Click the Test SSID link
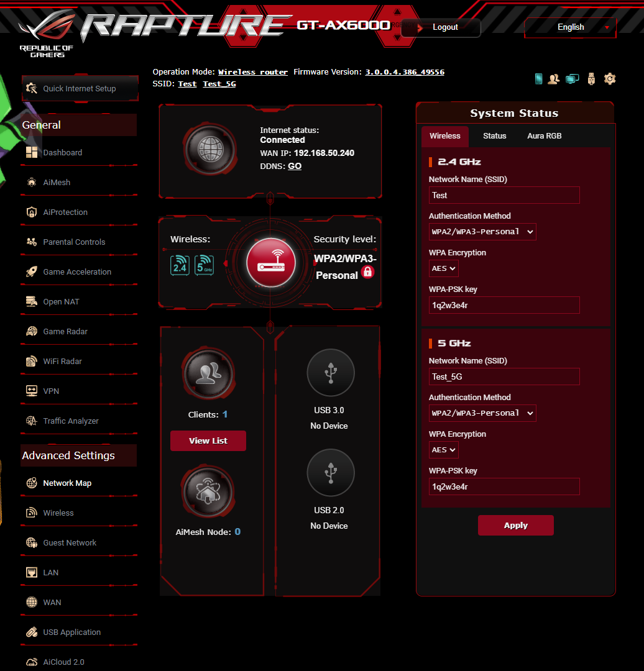 click(187, 84)
